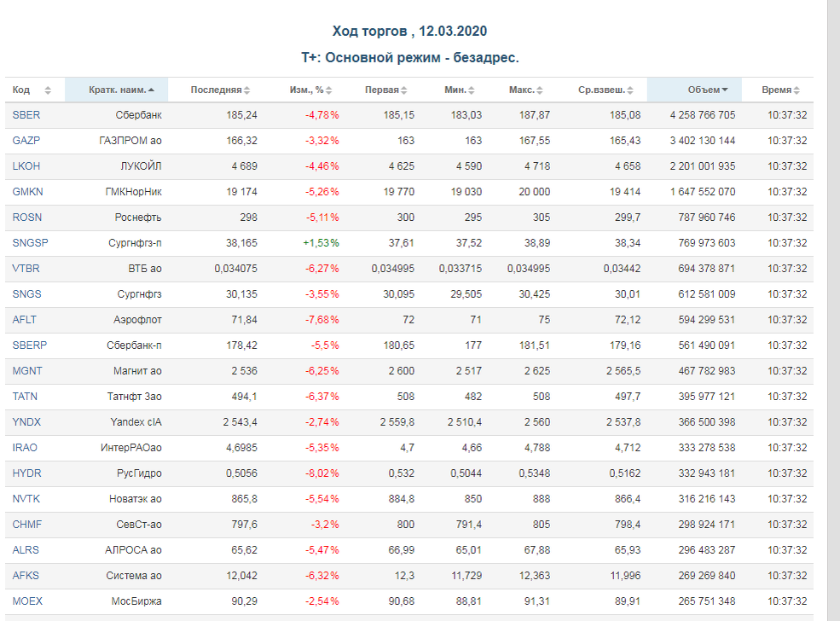Image resolution: width=840 pixels, height=621 pixels.
Task: Select the ЛУКОЙЛ name cell
Action: 141,166
